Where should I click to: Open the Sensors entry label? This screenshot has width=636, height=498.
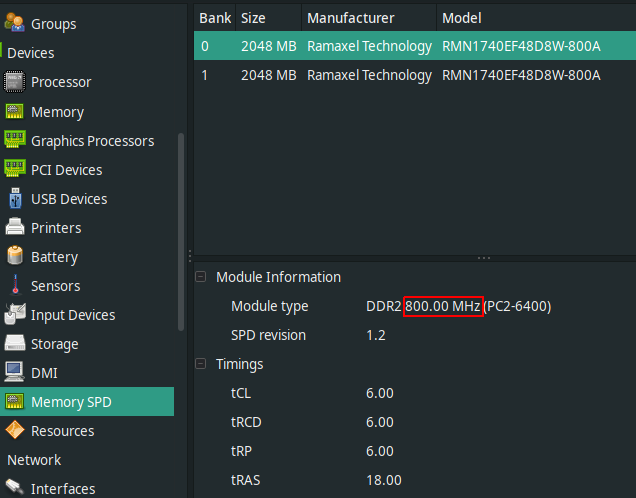tap(56, 286)
